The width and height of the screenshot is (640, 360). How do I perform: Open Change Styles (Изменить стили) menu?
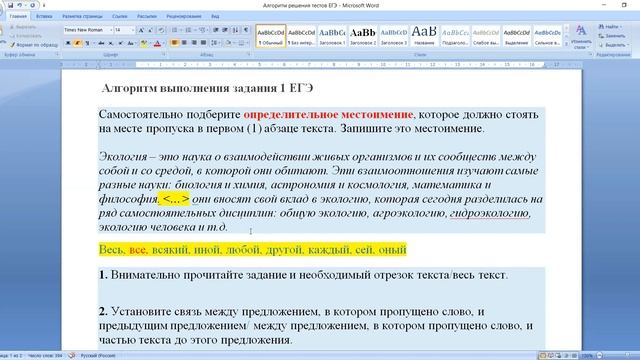coord(581,37)
